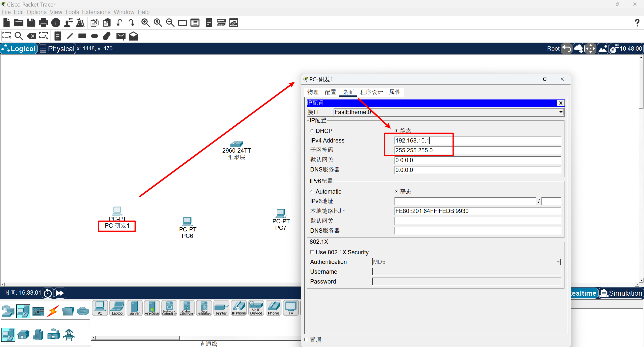Image resolution: width=644 pixels, height=347 pixels.
Task: Click the Paste icon in toolbar
Action: click(107, 23)
